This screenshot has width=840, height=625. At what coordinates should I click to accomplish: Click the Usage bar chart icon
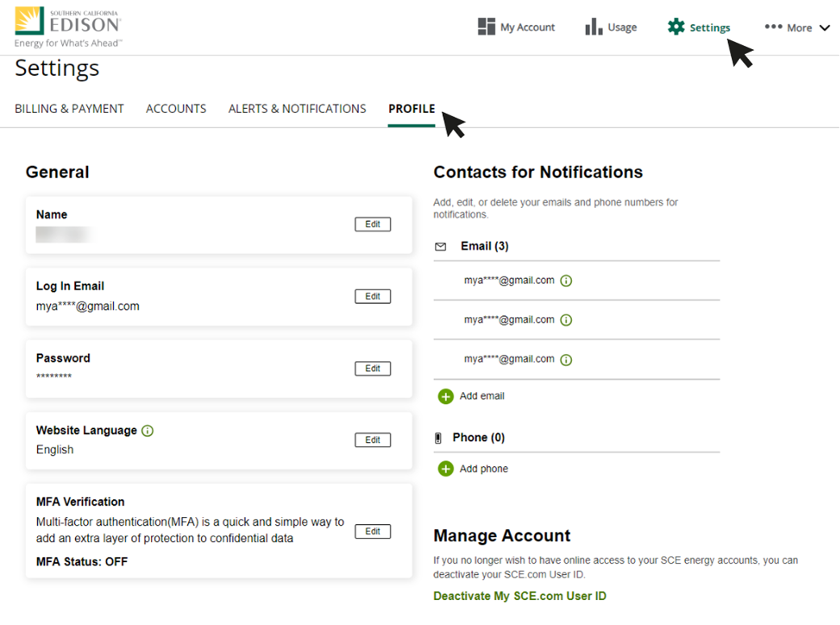tap(593, 27)
